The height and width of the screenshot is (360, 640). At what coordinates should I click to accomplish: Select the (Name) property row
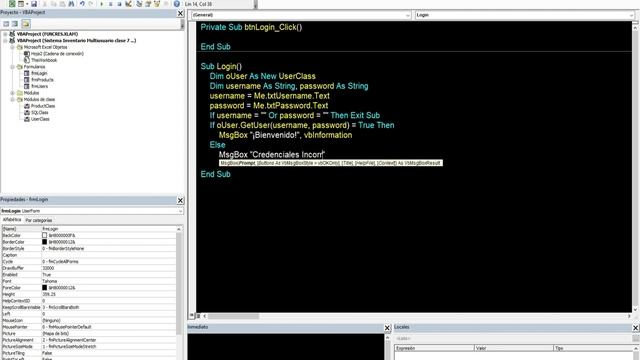click(x=89, y=229)
